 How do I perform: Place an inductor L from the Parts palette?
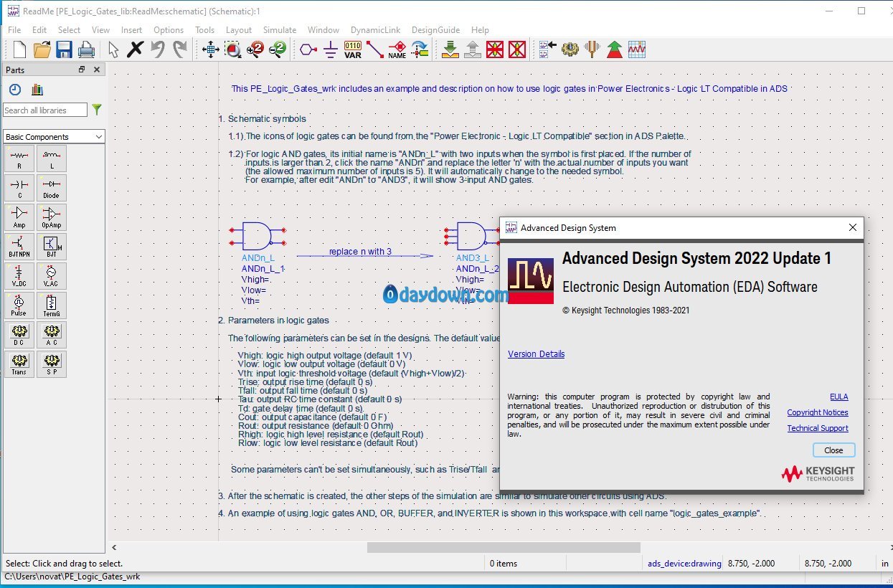52,158
